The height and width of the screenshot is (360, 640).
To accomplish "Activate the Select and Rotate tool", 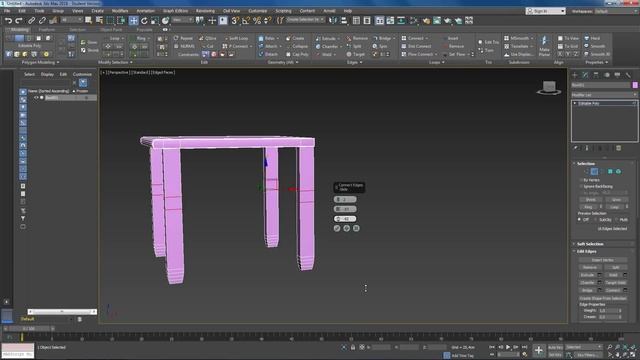I will [144, 20].
